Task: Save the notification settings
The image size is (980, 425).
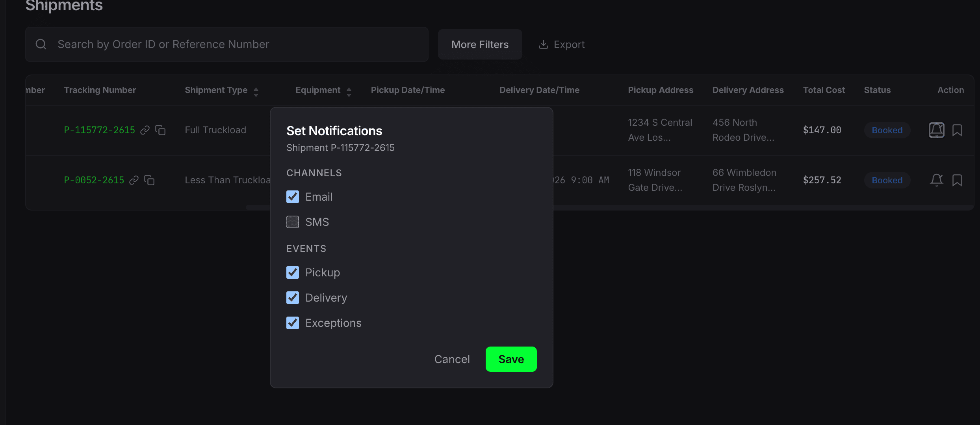Action: [511, 359]
